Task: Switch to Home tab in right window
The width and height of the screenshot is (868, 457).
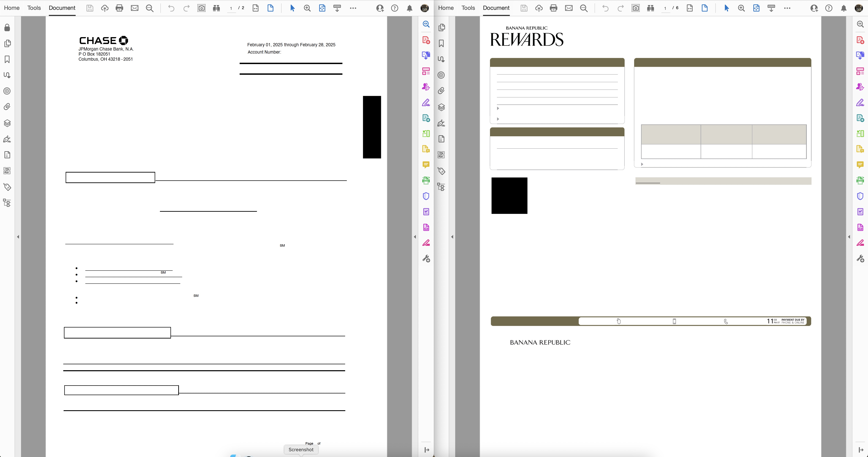Action: (446, 8)
